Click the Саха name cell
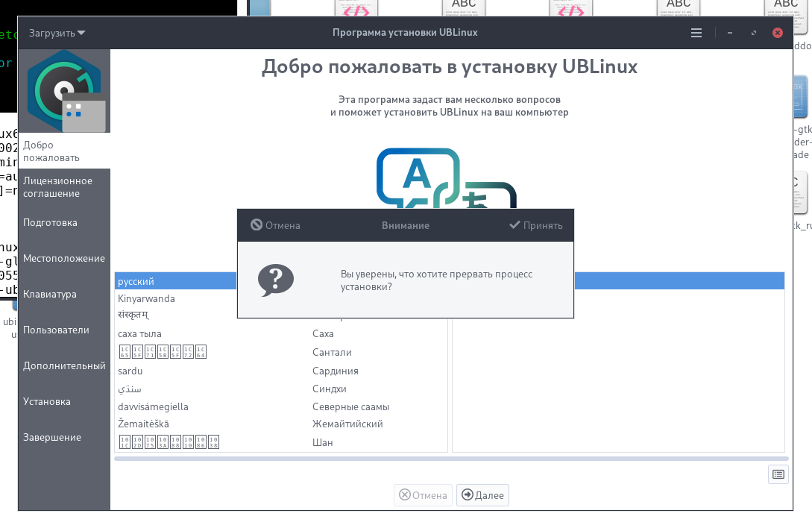812x531 pixels. pos(323,333)
